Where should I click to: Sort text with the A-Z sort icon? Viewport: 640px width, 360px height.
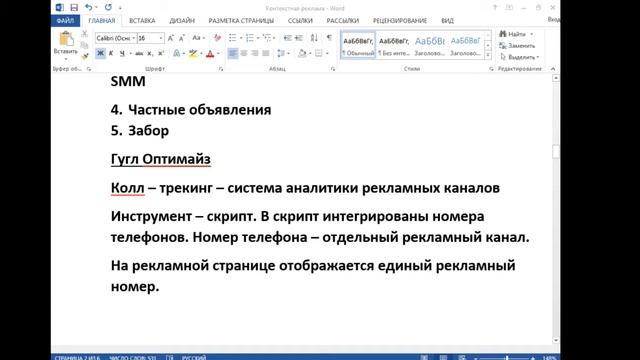[x=314, y=38]
